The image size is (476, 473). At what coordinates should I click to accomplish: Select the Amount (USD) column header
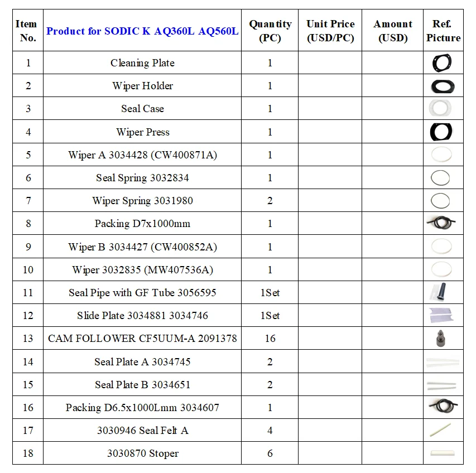pos(392,30)
